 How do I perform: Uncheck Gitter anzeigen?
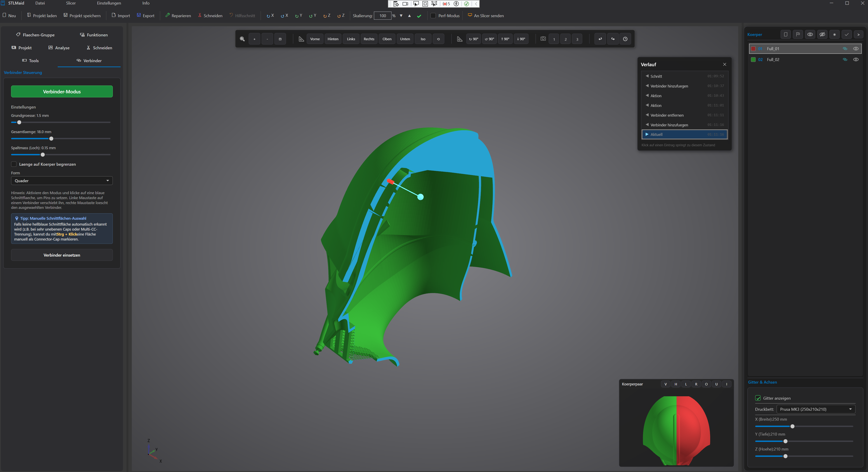(x=758, y=398)
